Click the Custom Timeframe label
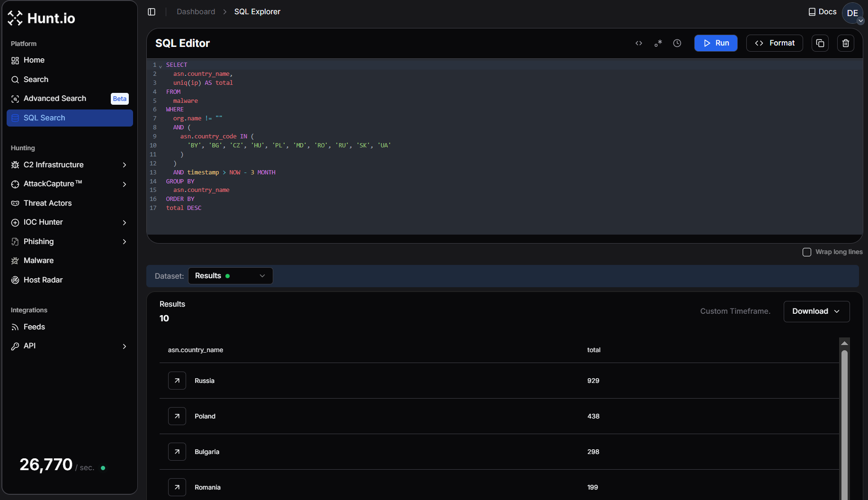The image size is (868, 500). 735,311
